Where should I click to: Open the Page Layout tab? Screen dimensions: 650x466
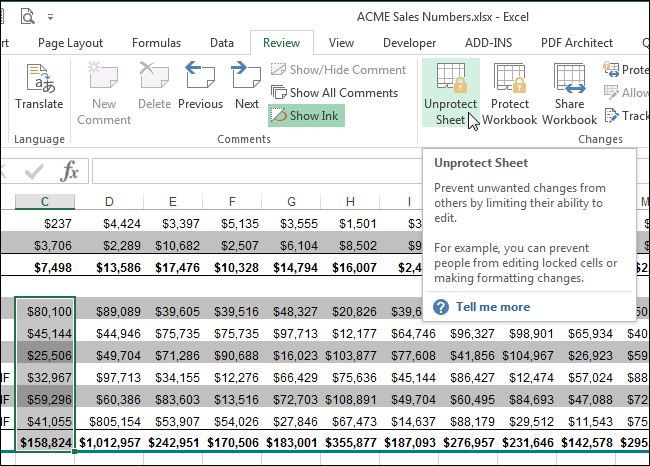coord(70,43)
